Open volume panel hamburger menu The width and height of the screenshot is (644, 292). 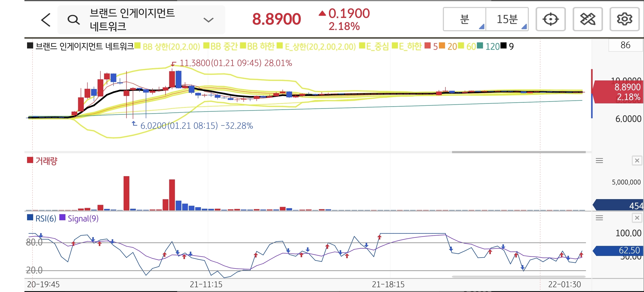click(599, 160)
